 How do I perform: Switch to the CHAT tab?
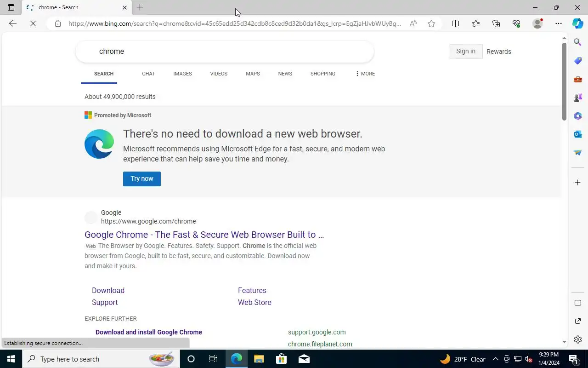[x=148, y=74]
